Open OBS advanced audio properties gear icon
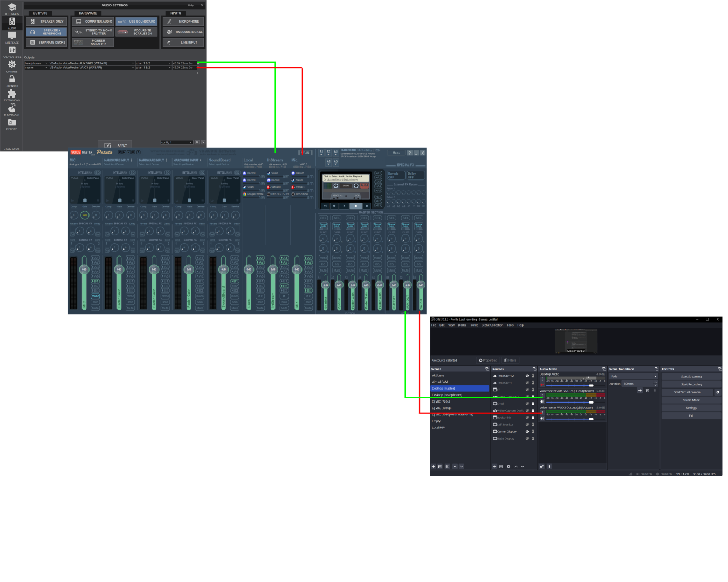This screenshot has width=728, height=582. (542, 466)
